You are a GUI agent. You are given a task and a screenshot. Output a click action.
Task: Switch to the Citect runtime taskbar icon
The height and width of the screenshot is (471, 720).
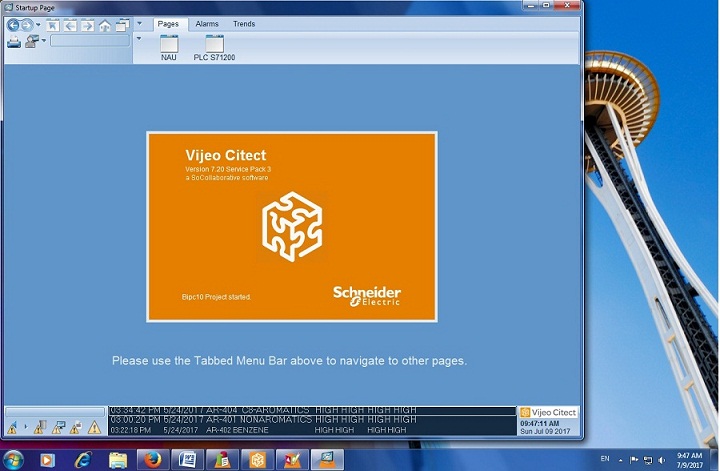click(x=327, y=460)
